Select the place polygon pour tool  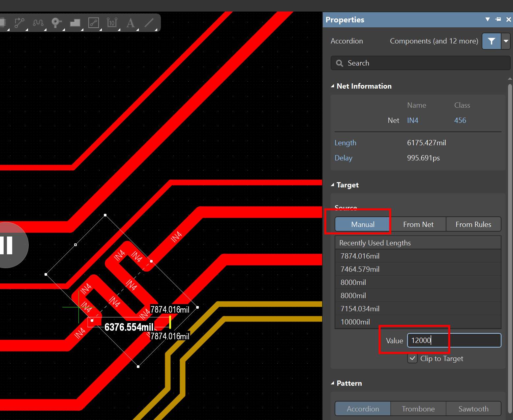coord(75,23)
